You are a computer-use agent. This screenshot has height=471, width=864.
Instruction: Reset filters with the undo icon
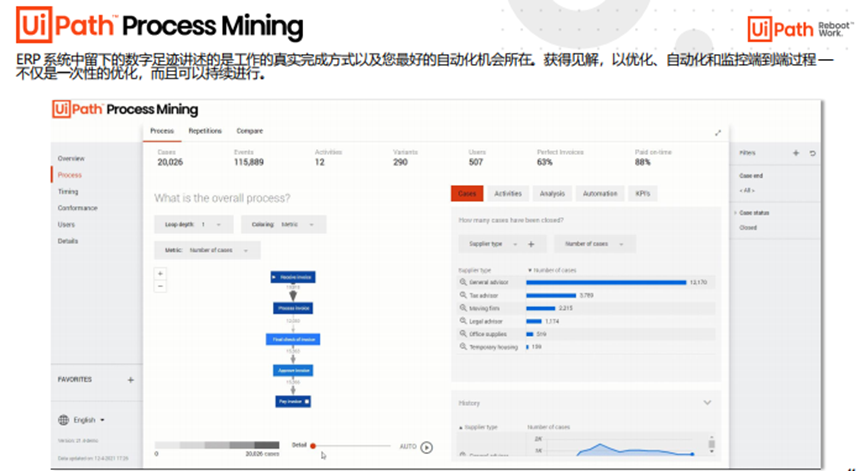[x=812, y=153]
